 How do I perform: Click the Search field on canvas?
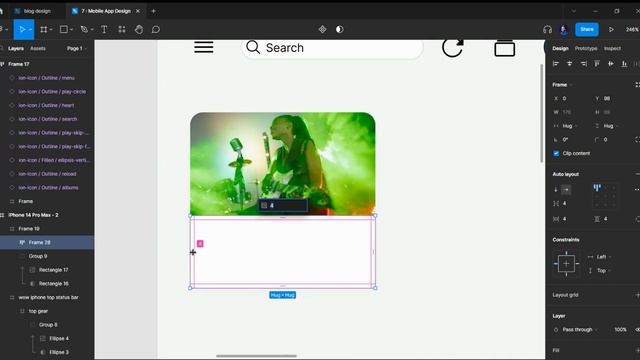click(x=332, y=48)
